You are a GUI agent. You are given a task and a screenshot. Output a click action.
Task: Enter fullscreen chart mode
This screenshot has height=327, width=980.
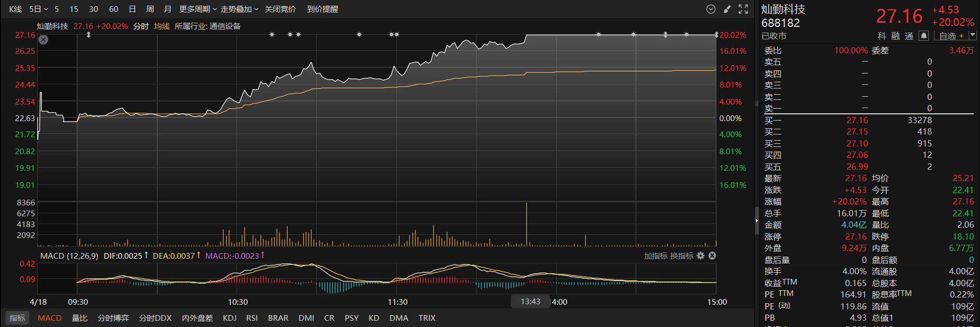pos(744,9)
